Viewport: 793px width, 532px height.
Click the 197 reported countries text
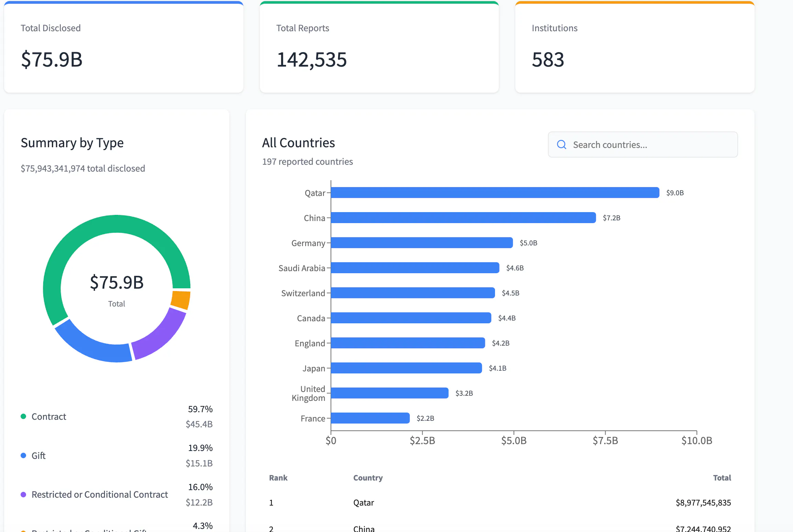tap(308, 162)
